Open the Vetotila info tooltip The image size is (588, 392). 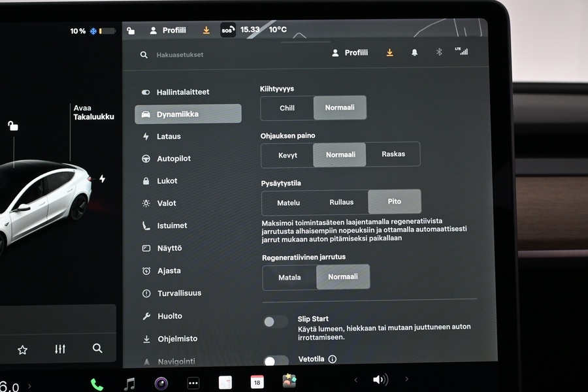333,359
